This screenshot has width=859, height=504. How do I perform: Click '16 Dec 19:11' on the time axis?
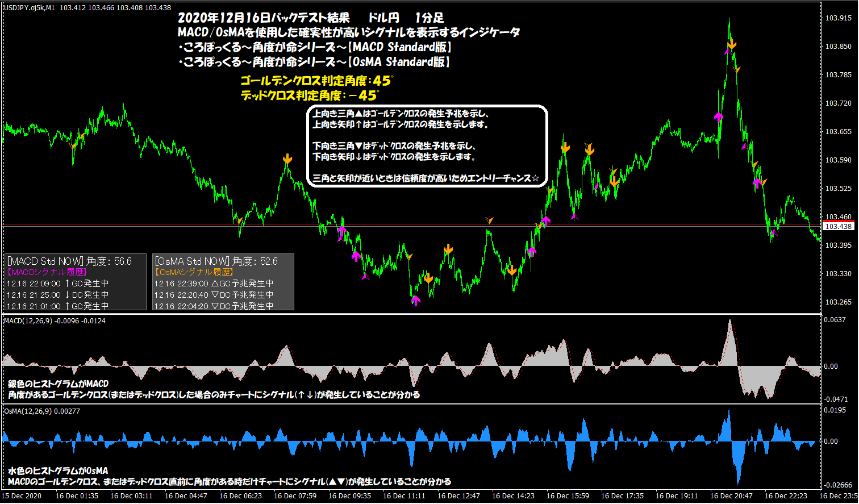point(677,496)
